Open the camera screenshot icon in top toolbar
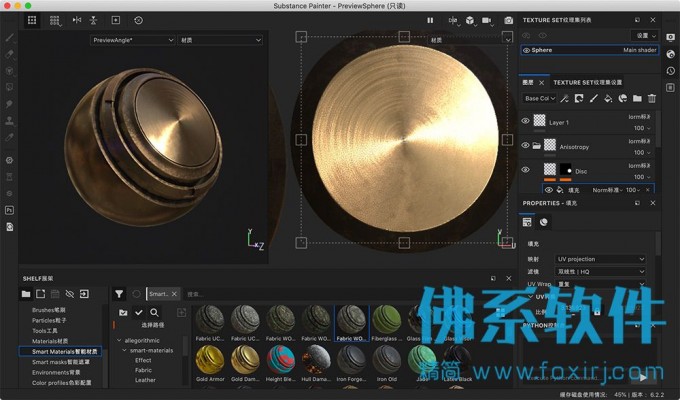Image resolution: width=680 pixels, height=400 pixels. [508, 20]
